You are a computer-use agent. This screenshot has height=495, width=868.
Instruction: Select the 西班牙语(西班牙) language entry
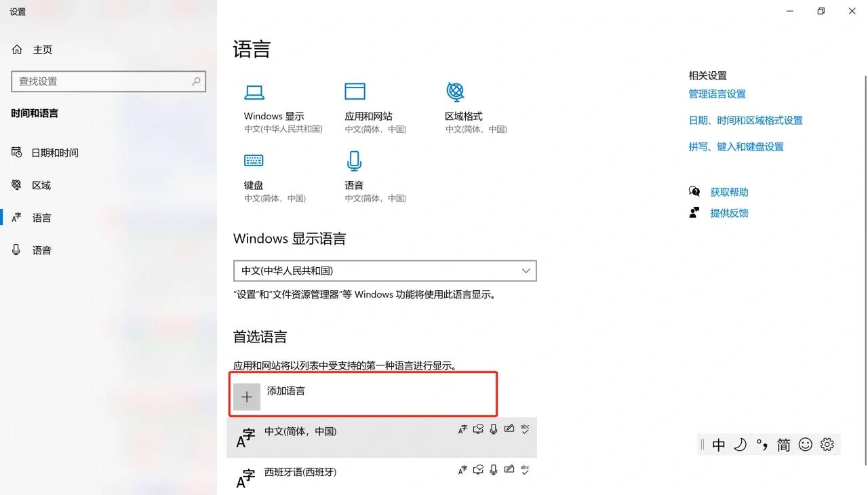pyautogui.click(x=382, y=477)
